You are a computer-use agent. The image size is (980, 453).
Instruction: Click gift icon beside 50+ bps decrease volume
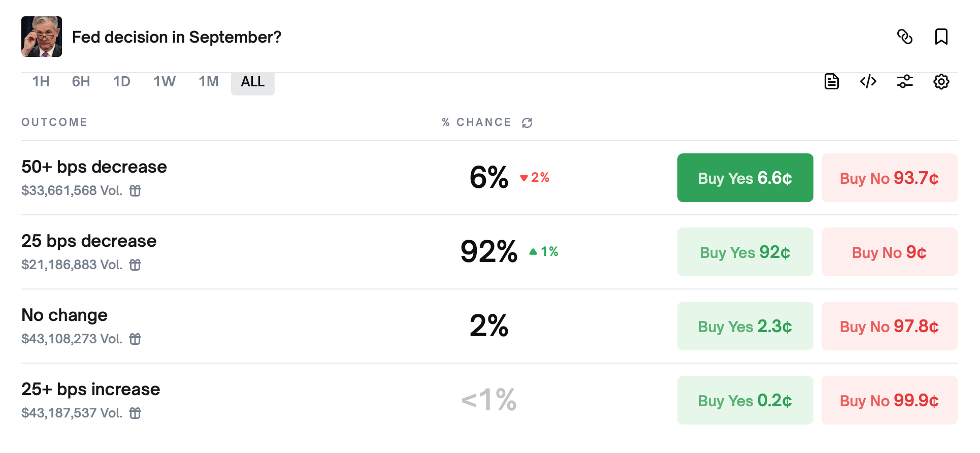pyautogui.click(x=135, y=190)
